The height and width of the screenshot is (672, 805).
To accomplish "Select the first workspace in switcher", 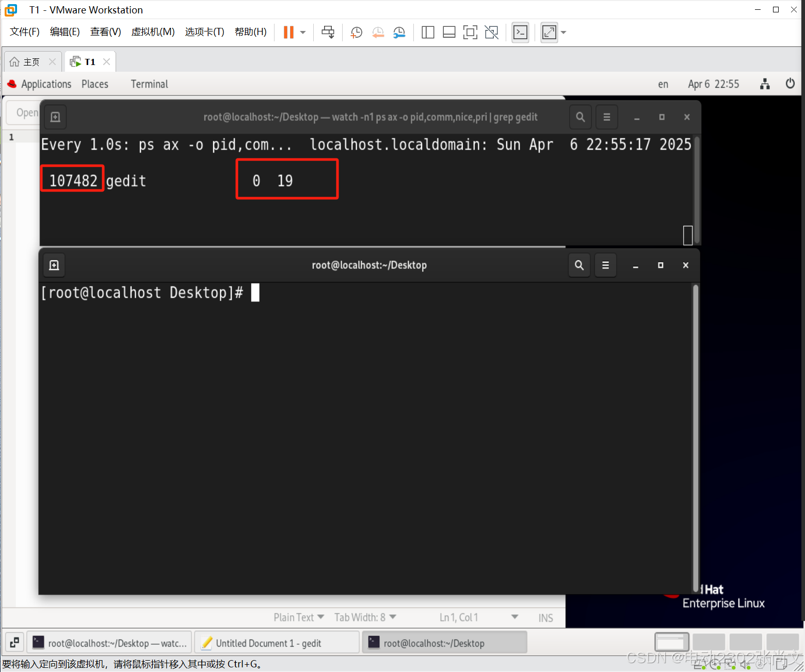I will (x=672, y=643).
